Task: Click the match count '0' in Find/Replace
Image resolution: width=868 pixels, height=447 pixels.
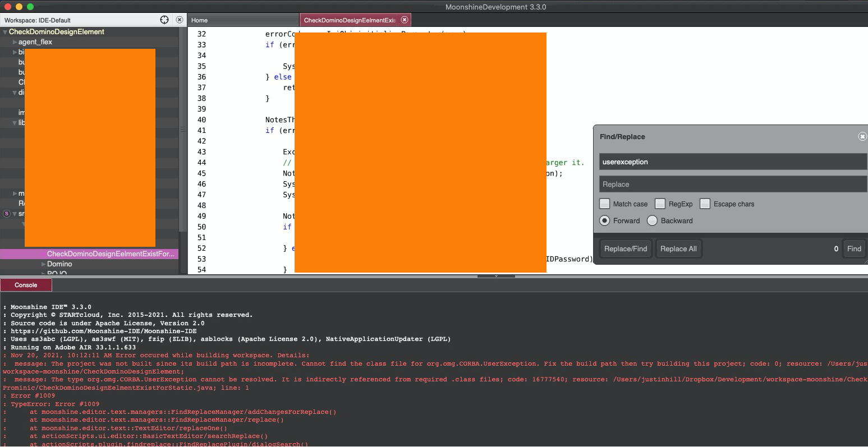Action: click(836, 248)
